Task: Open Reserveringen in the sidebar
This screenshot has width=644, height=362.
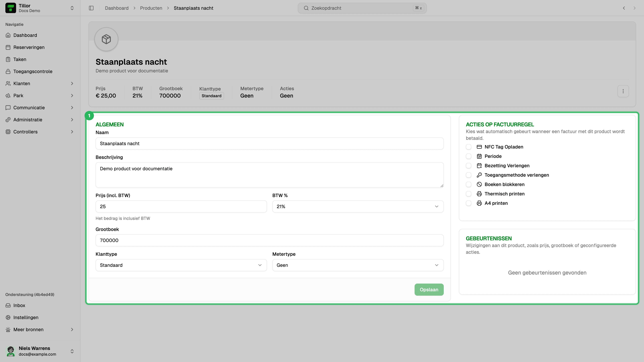Action: coord(40,47)
